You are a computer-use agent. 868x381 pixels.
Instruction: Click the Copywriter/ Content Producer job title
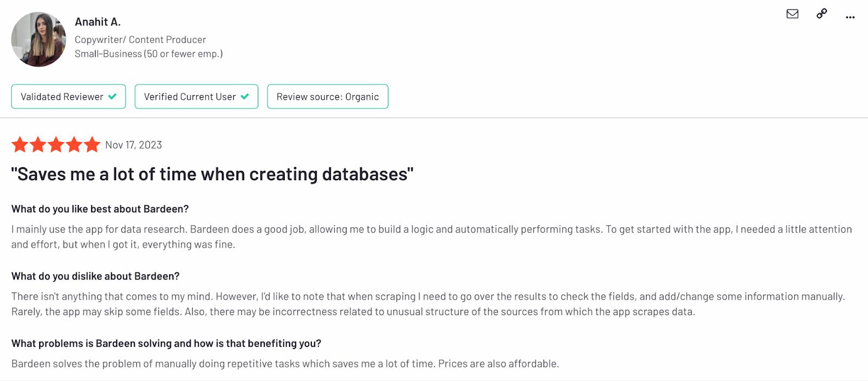pos(141,40)
